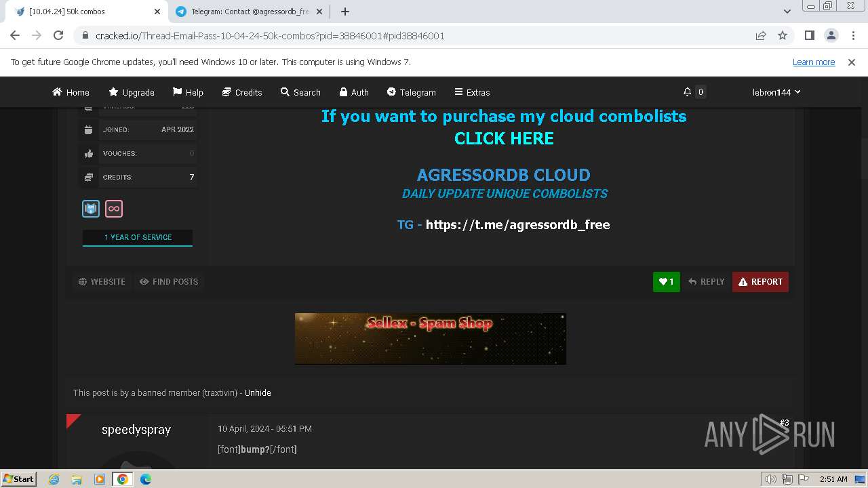Screen dimensions: 868x488
Task: Open Microsoft Edge from taskbar
Action: pyautogui.click(x=146, y=479)
